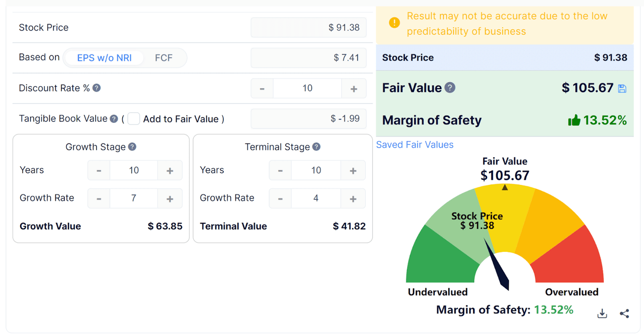This screenshot has height=336, width=644.
Task: Select the EPS w/o NRI option
Action: pyautogui.click(x=104, y=57)
